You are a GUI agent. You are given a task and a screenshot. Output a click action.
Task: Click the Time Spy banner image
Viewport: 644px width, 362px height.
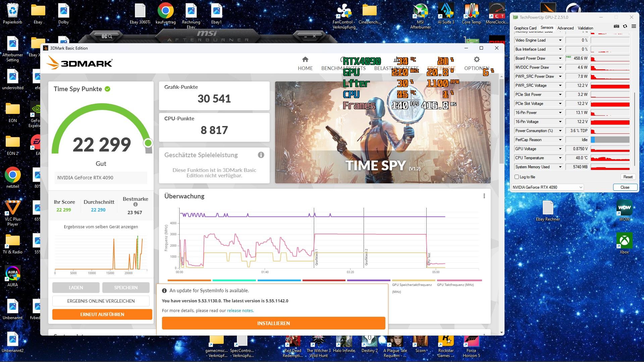pyautogui.click(x=383, y=132)
